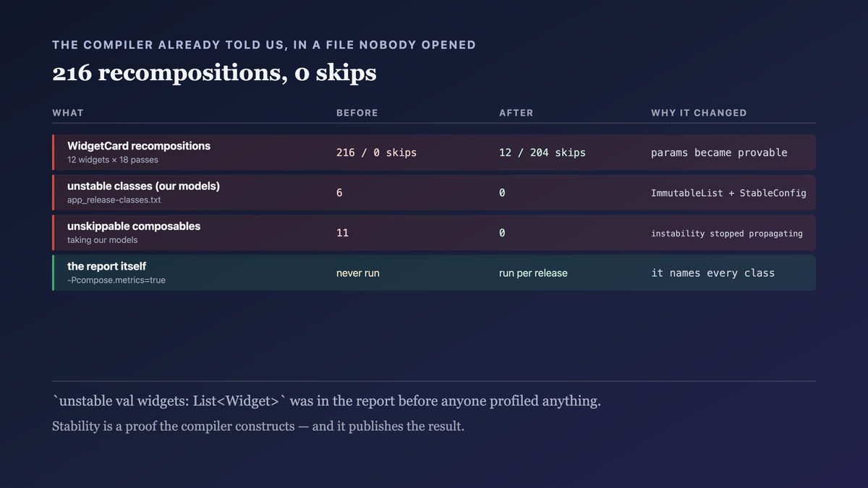Click the '12 / 204 skips' value
The width and height of the screenshot is (868, 488).
tap(542, 153)
